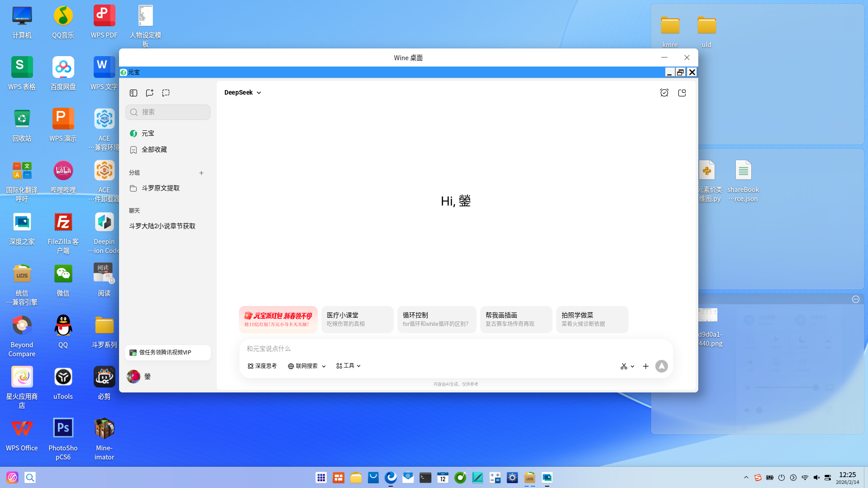
Task: Collapse the Yuanbao sidebar panel icon
Action: 134,93
